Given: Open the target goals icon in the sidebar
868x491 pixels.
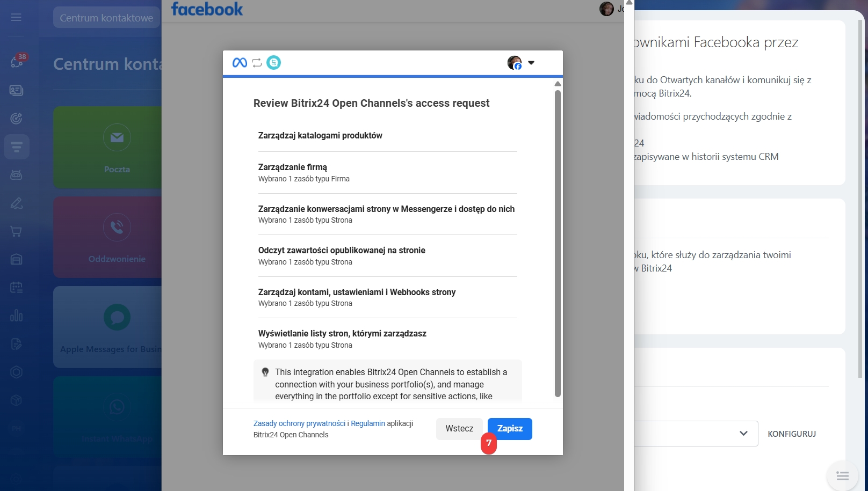Looking at the screenshot, I should 16,118.
